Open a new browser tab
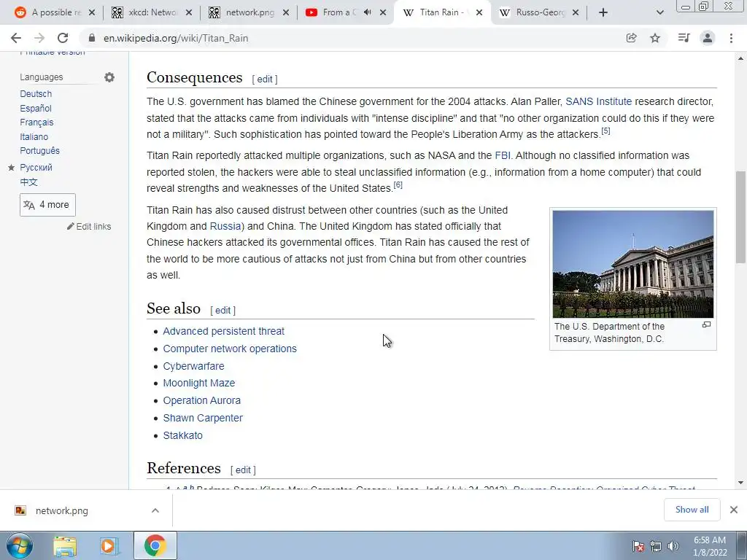Image resolution: width=747 pixels, height=560 pixels. coord(603,12)
